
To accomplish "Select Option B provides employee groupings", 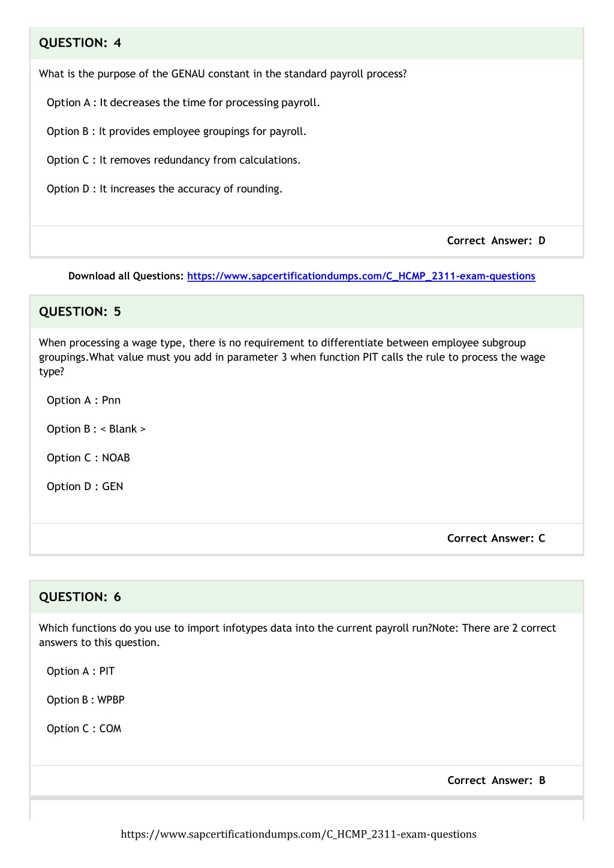I will (176, 131).
